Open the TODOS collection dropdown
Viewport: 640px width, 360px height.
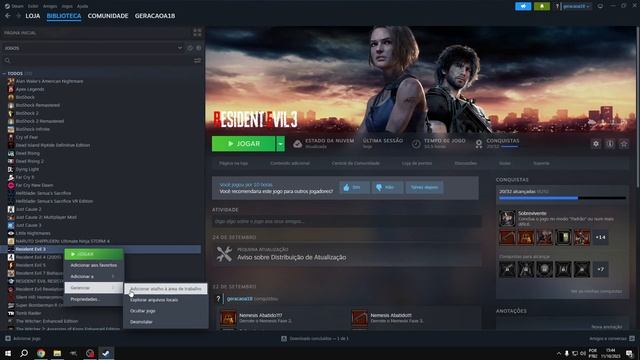tap(93, 48)
